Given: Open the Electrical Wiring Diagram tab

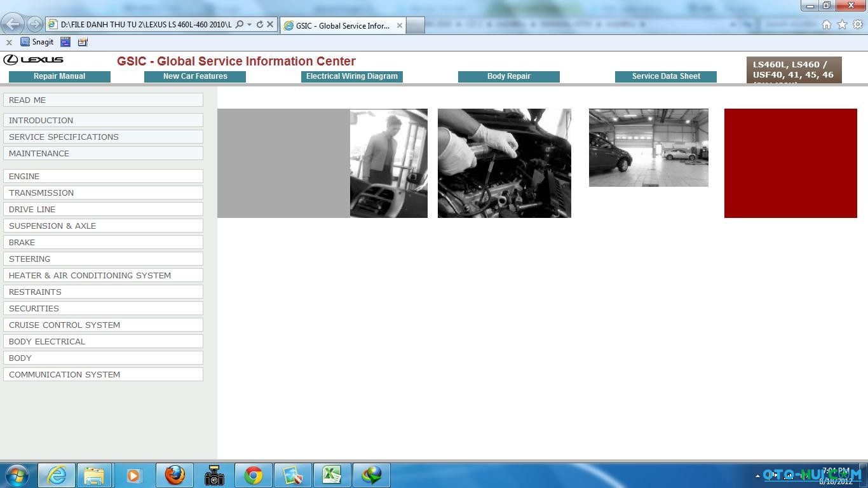Looking at the screenshot, I should pos(352,76).
